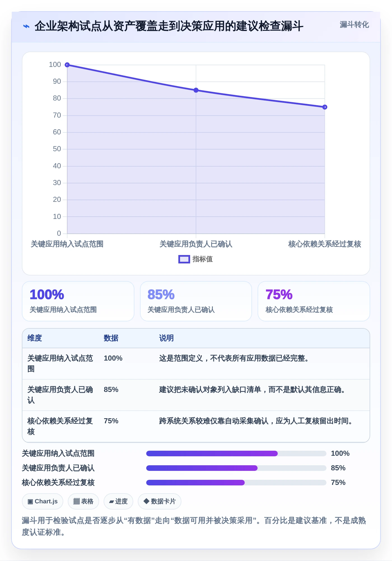The image size is (392, 561).
Task: Click the 数据卡片 tag chip
Action: (x=160, y=501)
